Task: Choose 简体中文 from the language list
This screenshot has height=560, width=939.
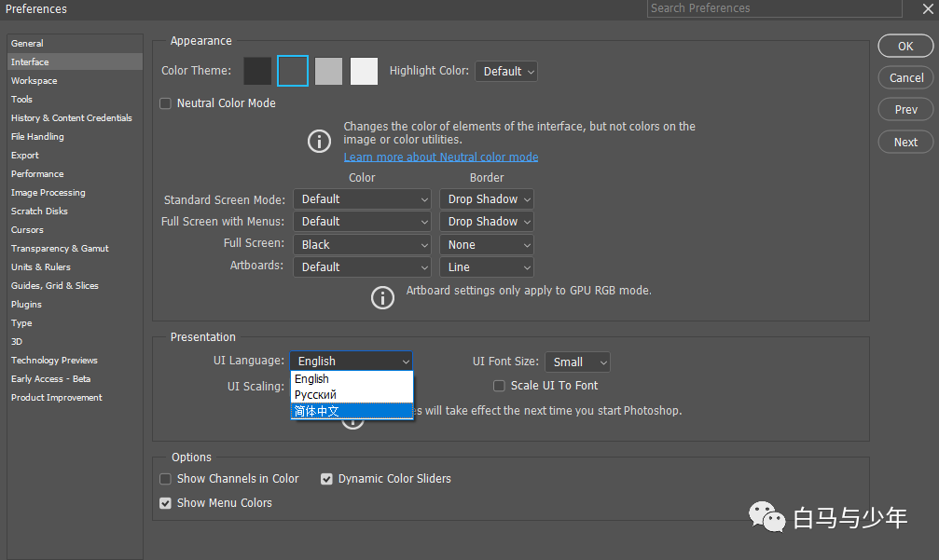Action: point(352,411)
